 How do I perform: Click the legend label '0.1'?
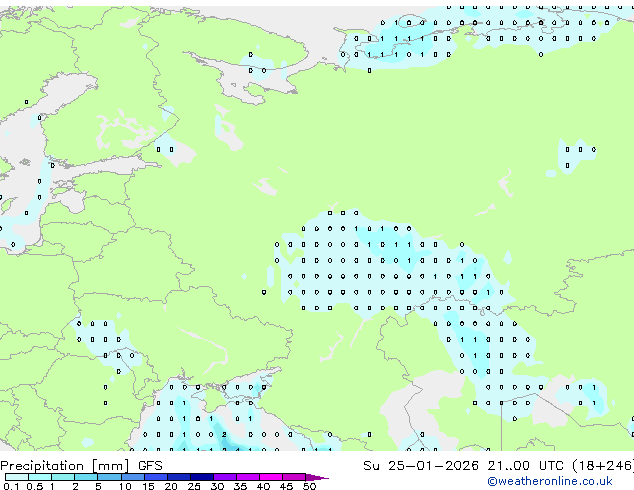coord(11,486)
